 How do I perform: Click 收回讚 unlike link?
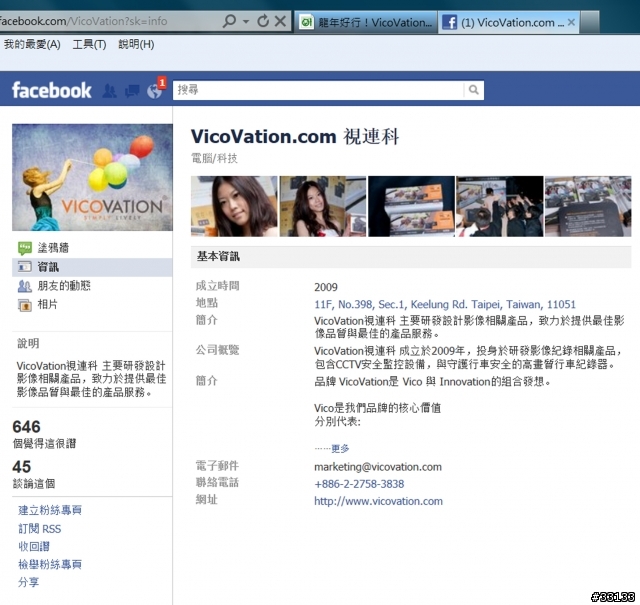click(x=34, y=547)
